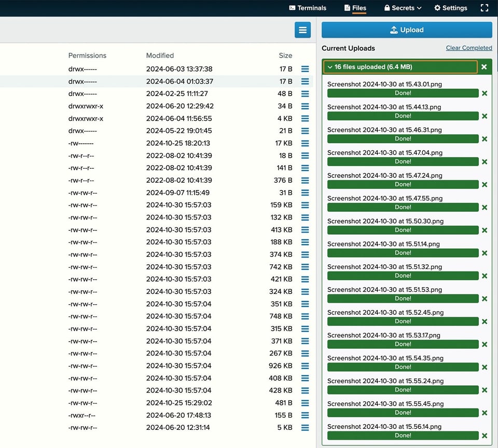Open row menu for the 742 KB file
The height and width of the screenshot is (448, 498).
pos(305,267)
